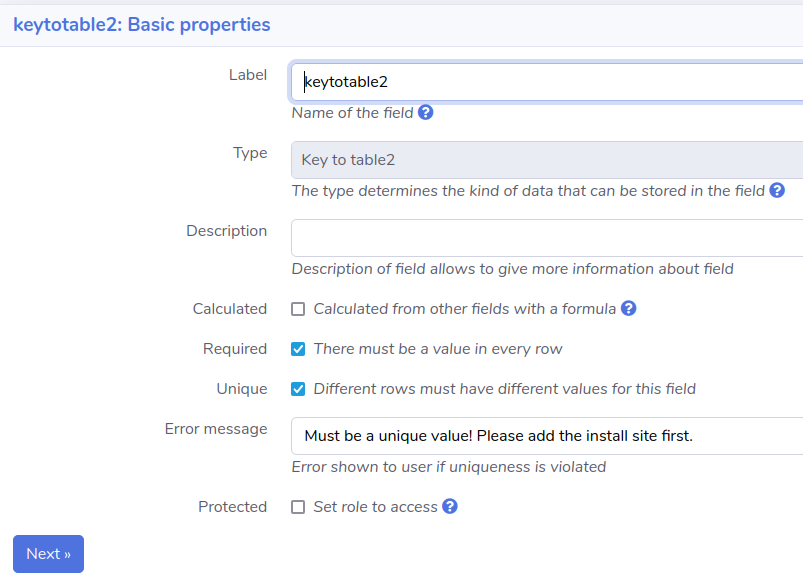Open help icon beside Name of the field
The image size is (803, 586).
pyautogui.click(x=425, y=112)
